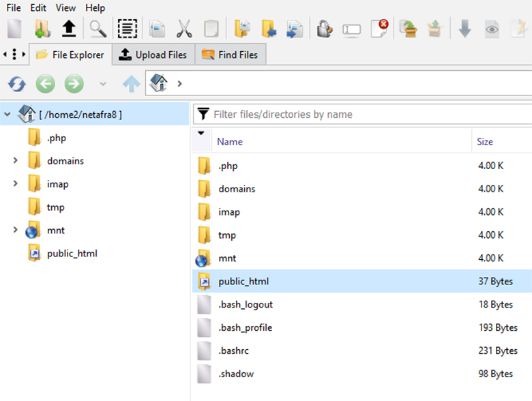Image resolution: width=532 pixels, height=401 pixels.
Task: Click the padlock Permissions icon
Action: [x=325, y=29]
